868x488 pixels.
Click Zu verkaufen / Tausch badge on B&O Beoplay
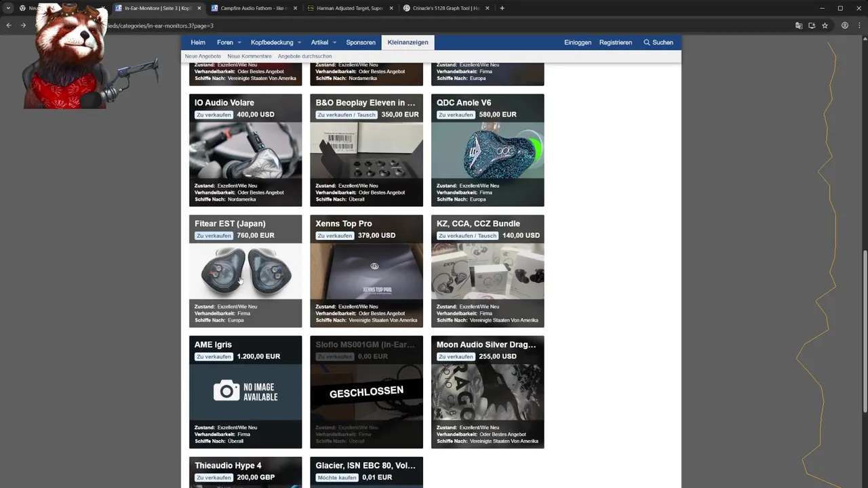tap(347, 115)
